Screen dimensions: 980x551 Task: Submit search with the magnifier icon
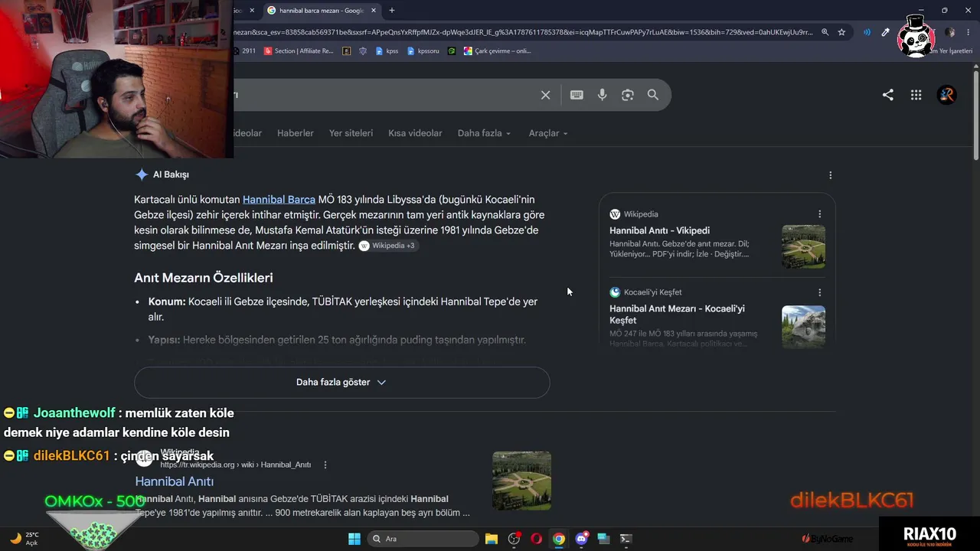tap(653, 95)
